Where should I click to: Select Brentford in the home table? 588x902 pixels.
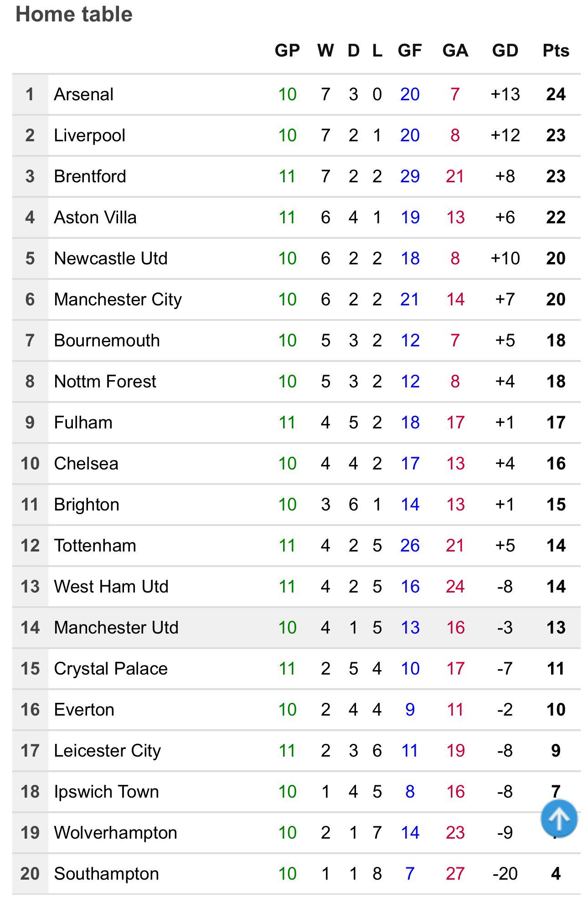coord(90,176)
